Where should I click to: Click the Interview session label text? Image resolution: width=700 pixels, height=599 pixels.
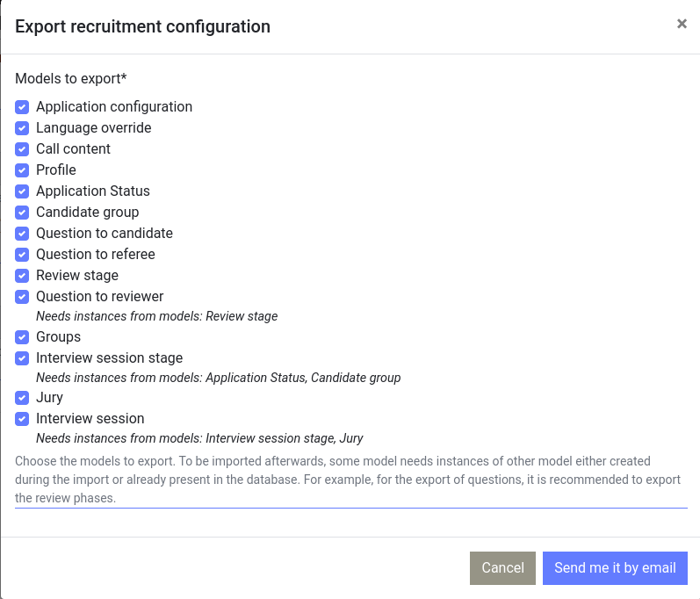(90, 419)
